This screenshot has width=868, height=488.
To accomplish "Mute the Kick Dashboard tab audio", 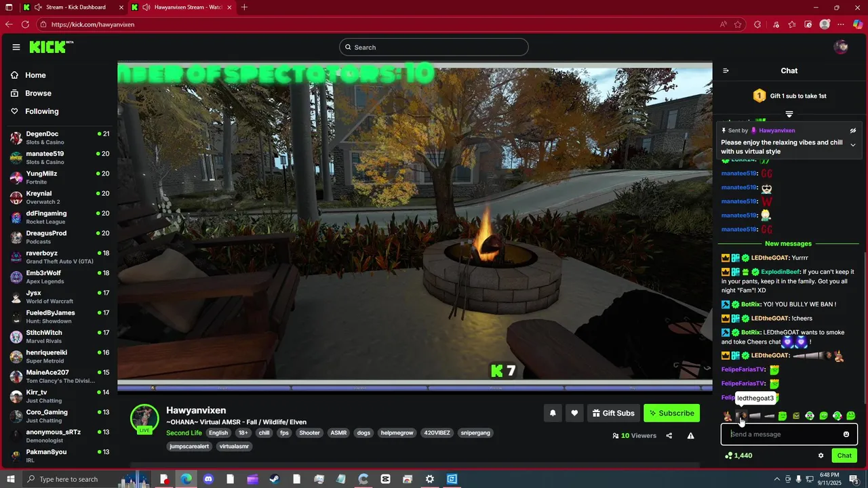I will point(38,7).
